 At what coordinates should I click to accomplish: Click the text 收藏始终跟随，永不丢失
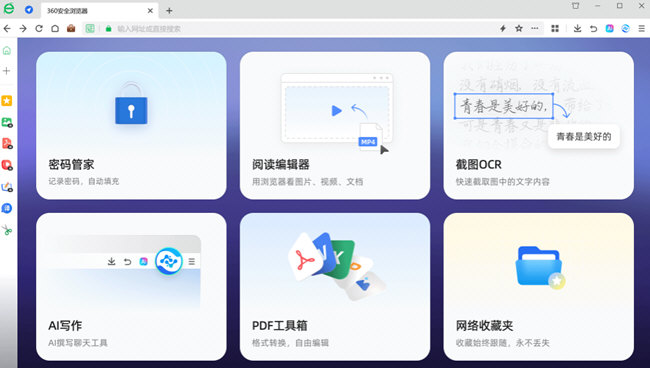[x=502, y=343]
